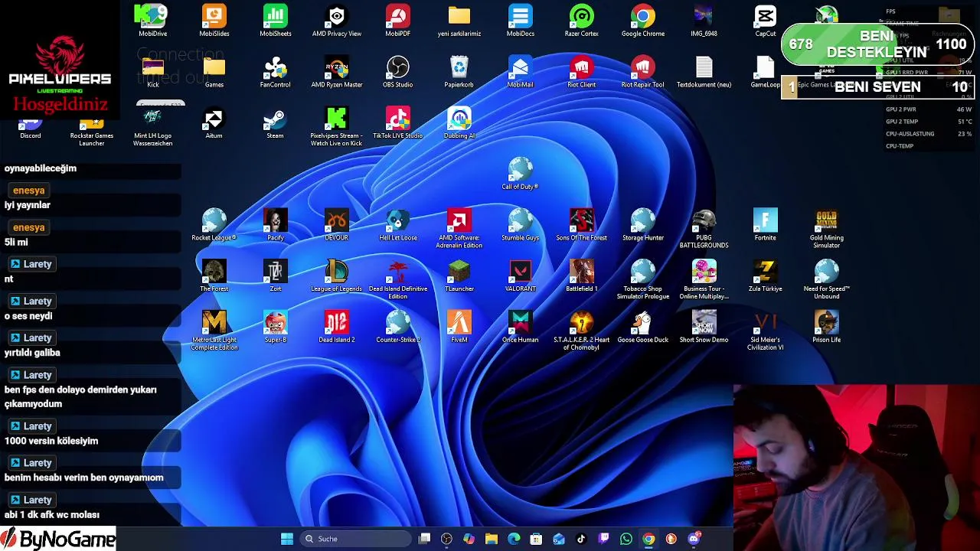The width and height of the screenshot is (980, 551).
Task: Launch Need for Speed Unbound shortcut
Action: coord(827,280)
